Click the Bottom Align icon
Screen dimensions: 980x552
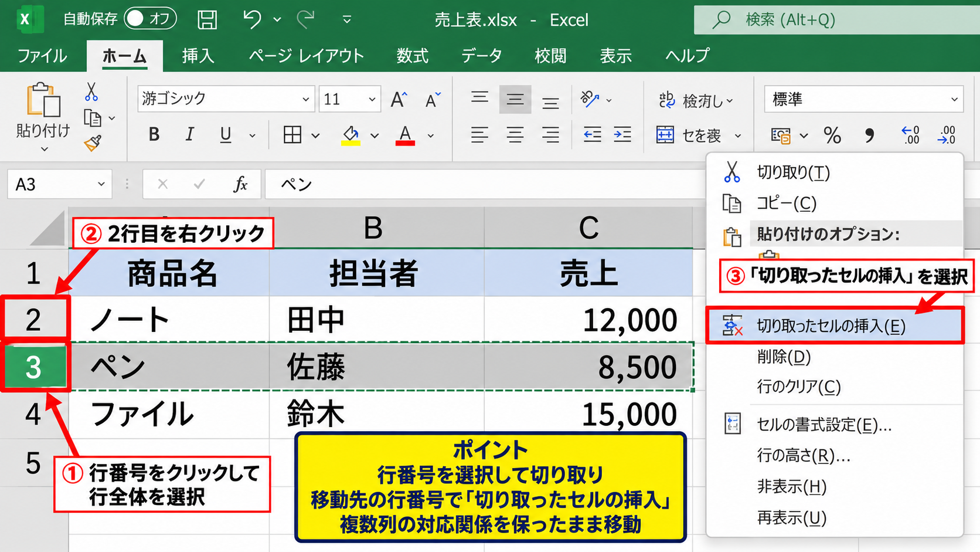[550, 103]
